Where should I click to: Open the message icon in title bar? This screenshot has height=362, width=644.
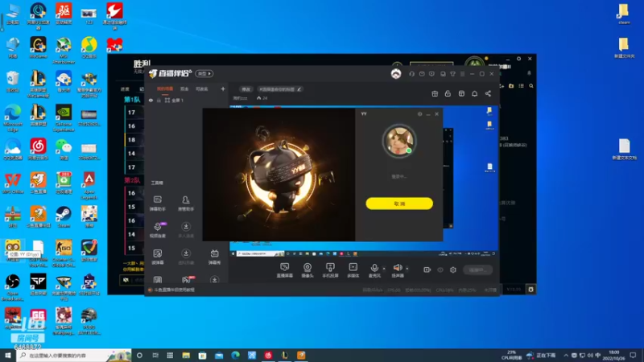point(422,74)
